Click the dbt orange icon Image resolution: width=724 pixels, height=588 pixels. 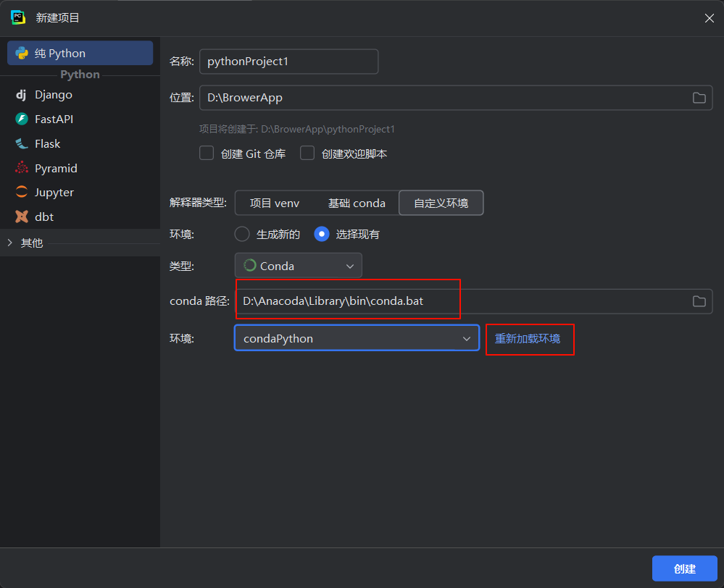[22, 217]
